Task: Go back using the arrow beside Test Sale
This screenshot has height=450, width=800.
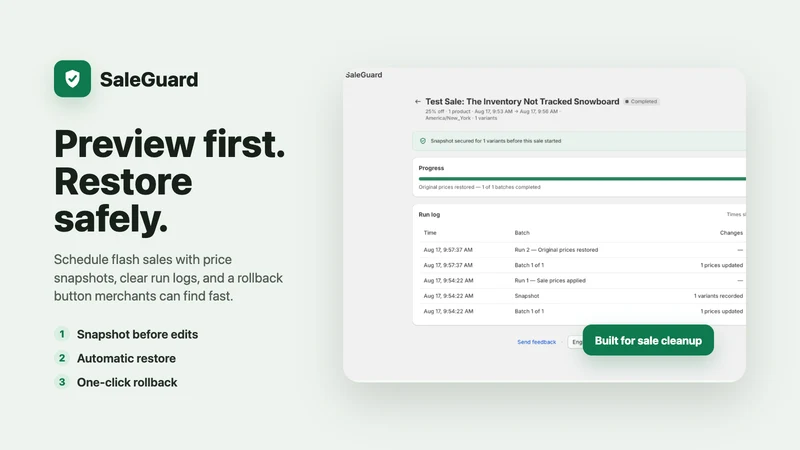Action: click(418, 102)
